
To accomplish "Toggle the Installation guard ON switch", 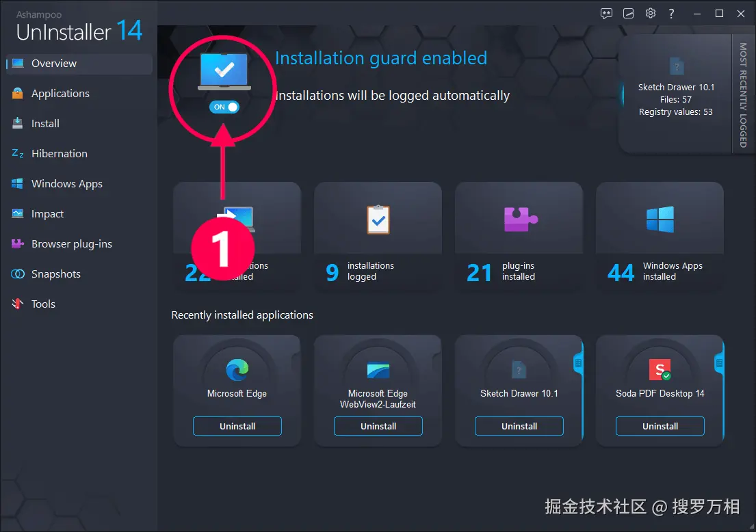I will coord(224,107).
